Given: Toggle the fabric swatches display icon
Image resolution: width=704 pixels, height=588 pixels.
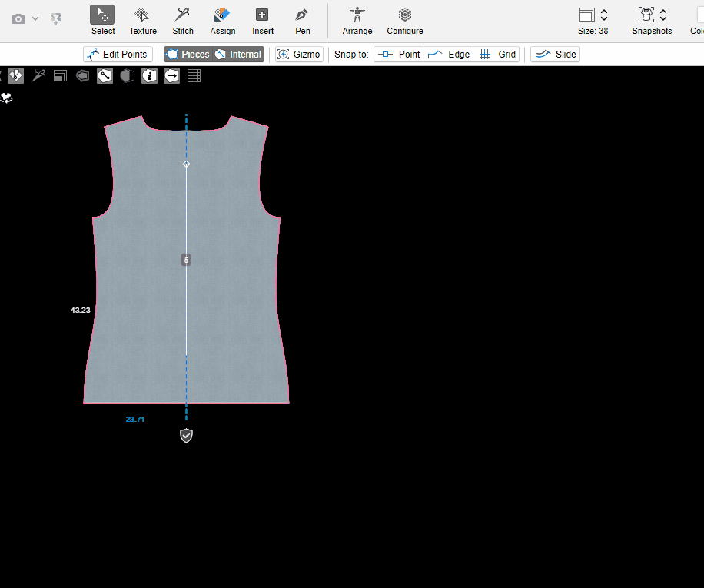Looking at the screenshot, I should [x=15, y=76].
